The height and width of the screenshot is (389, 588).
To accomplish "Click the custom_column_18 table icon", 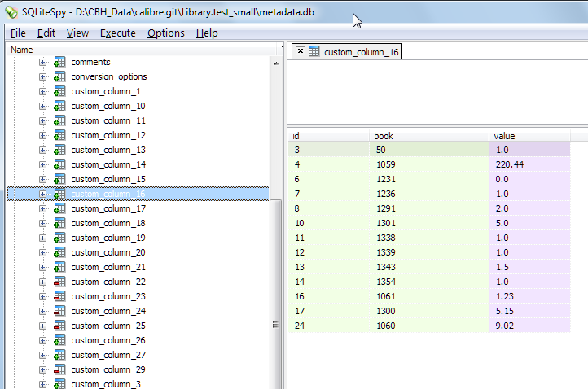I will [x=59, y=223].
